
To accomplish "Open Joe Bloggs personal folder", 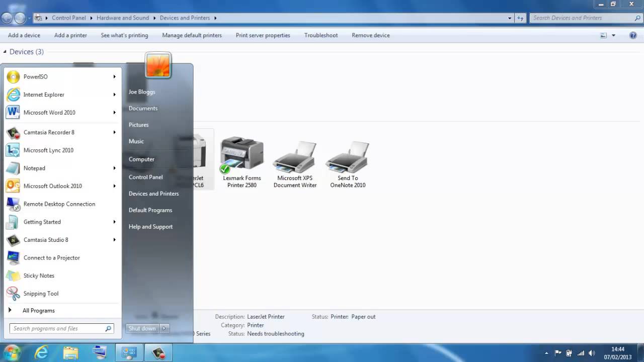I will [142, 92].
